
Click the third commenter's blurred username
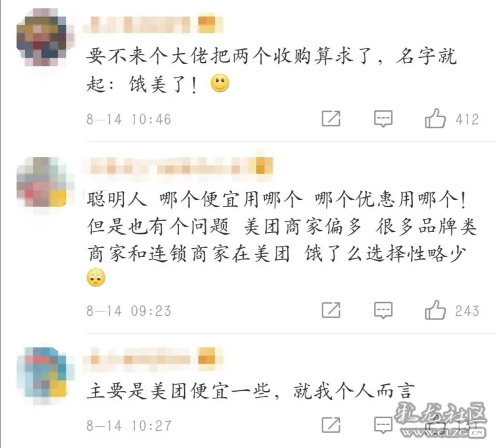point(138,359)
